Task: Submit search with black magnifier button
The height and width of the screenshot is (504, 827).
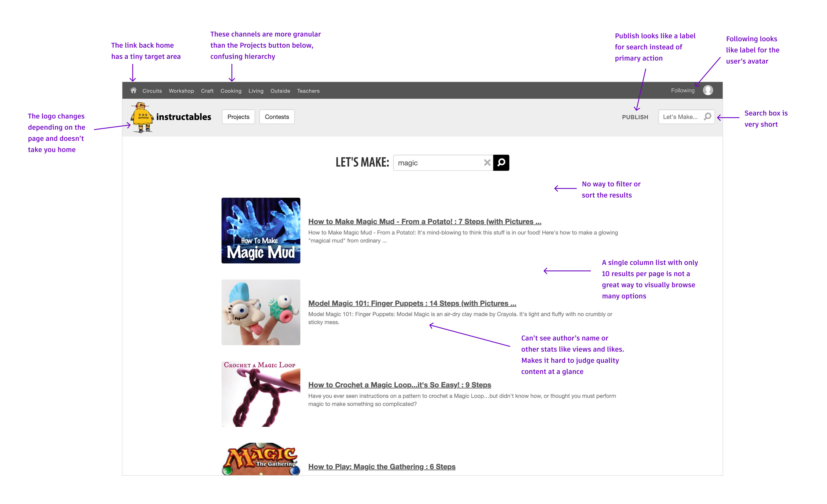Action: (x=501, y=163)
